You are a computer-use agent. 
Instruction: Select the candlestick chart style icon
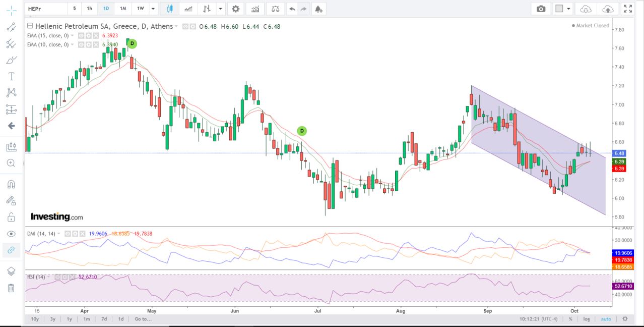click(x=169, y=9)
